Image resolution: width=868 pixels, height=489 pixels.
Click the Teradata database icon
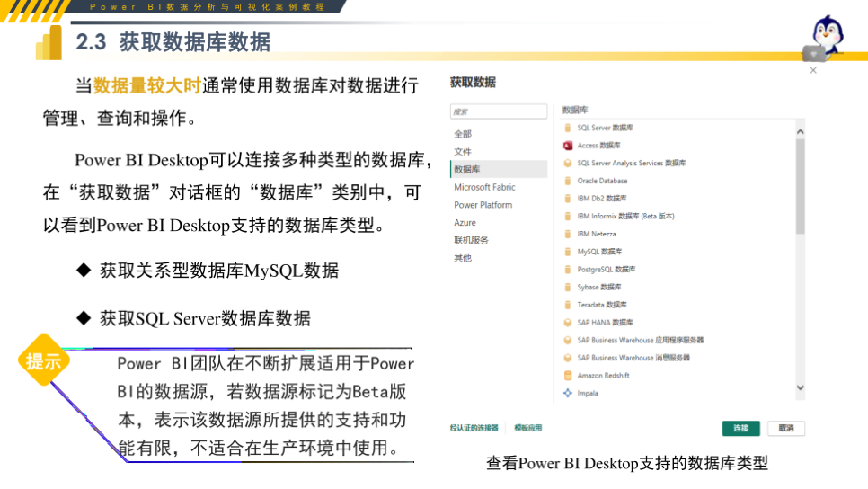[567, 305]
